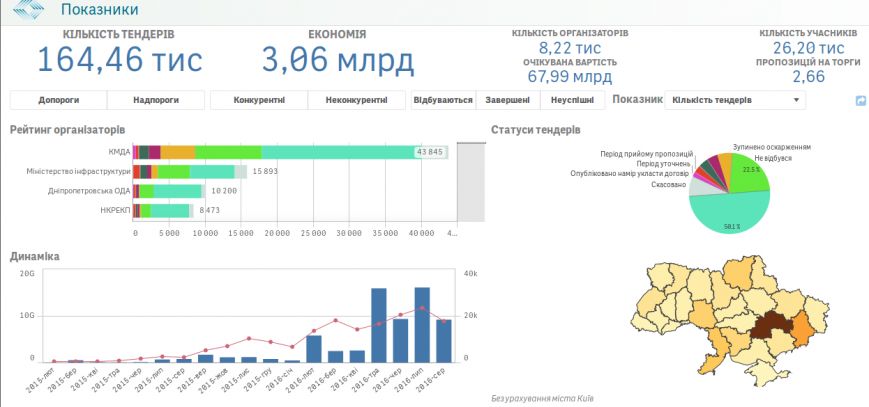Click the blue share icon beside Показник dropdown
869x407 pixels.
(x=861, y=100)
